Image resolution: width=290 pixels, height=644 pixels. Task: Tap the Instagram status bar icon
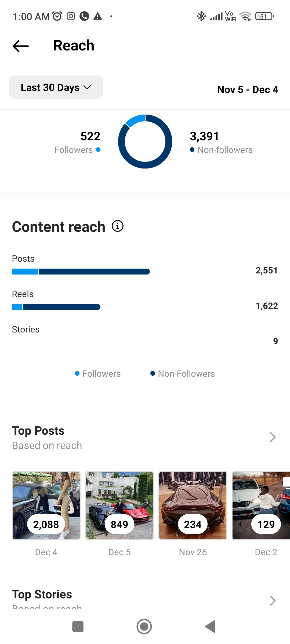71,16
